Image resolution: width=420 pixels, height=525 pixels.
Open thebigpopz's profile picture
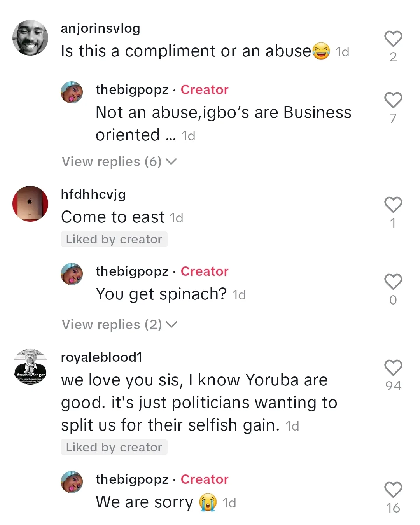[72, 92]
